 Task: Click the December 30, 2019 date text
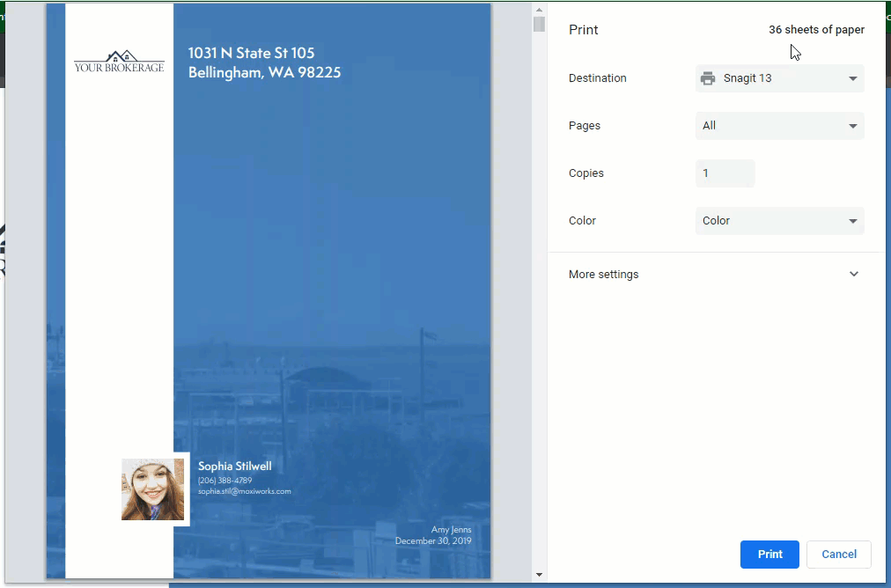433,540
